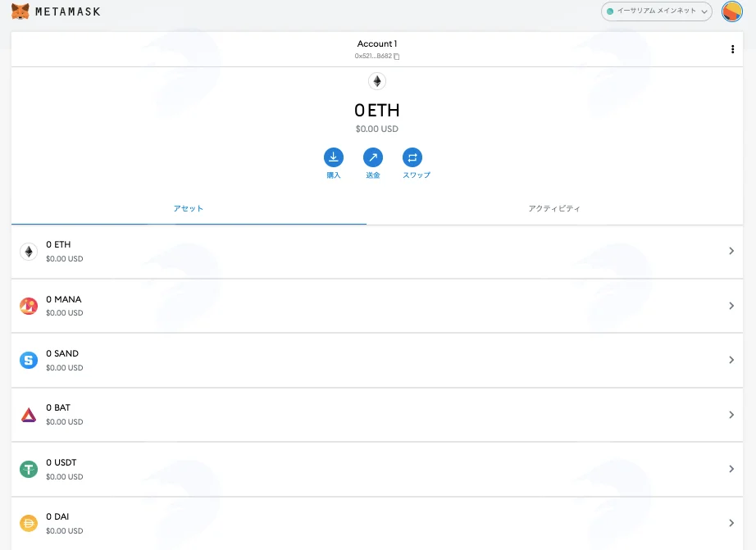Click the USDT token icon
This screenshot has height=550, width=756.
click(29, 469)
